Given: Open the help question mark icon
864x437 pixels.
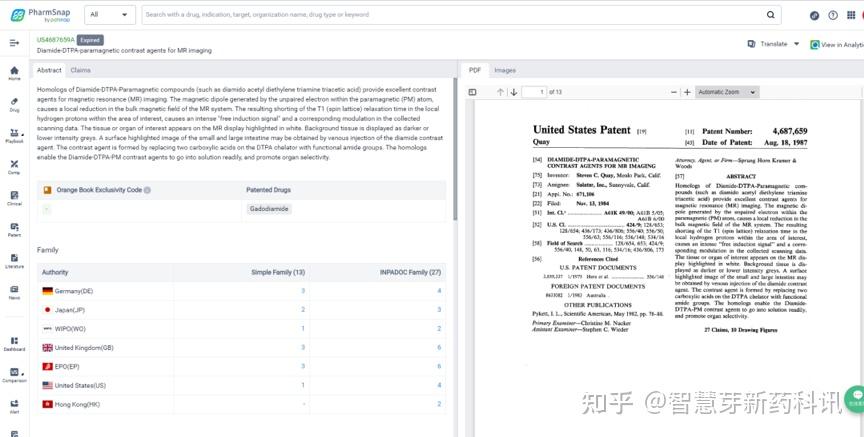Looking at the screenshot, I should pos(833,15).
